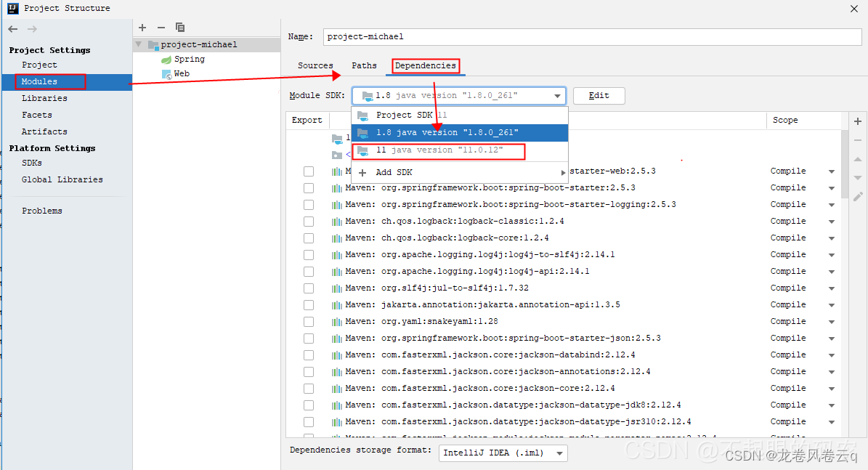Viewport: 868px width, 470px height.
Task: Check export box for spring-boot-starter:2.5.3
Action: click(x=308, y=188)
